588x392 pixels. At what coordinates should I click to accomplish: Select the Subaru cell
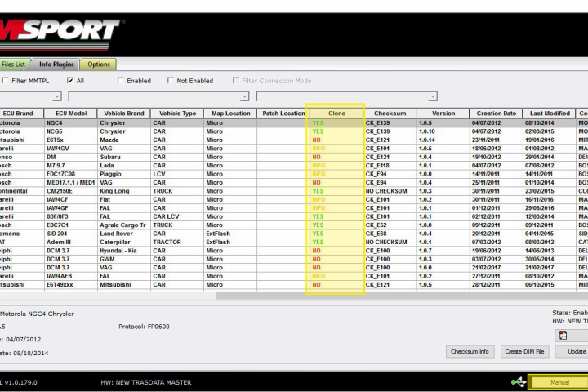(x=124, y=157)
